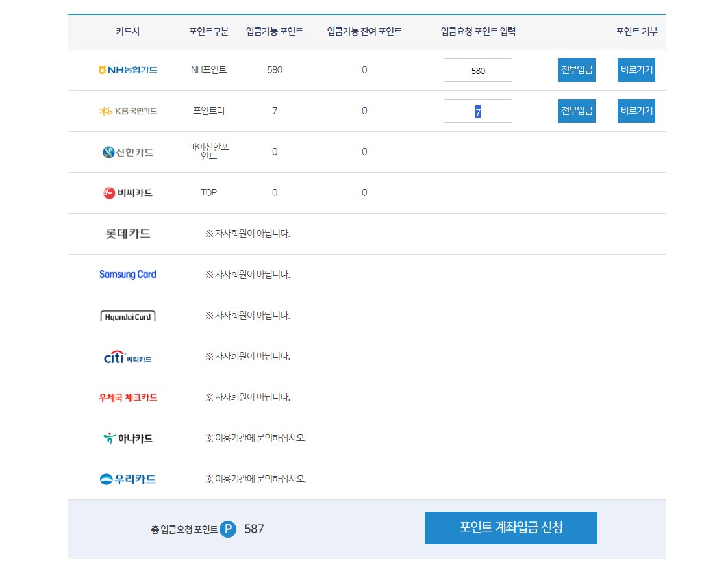Click the 롯데카드 text logo

(x=127, y=233)
